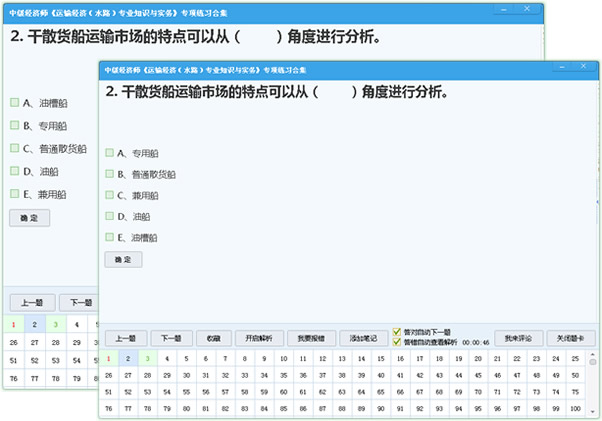
Task: Click 我要报错 to report an error
Action: (312, 338)
